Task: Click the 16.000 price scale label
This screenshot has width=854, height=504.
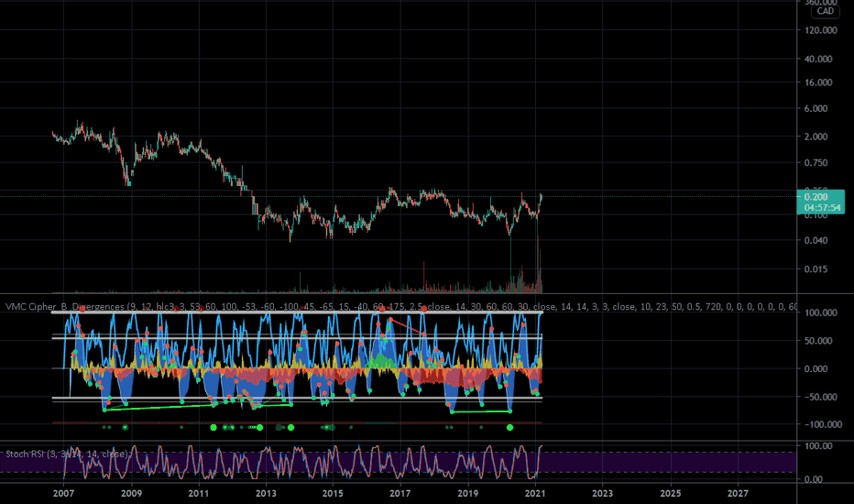Action: [x=818, y=82]
